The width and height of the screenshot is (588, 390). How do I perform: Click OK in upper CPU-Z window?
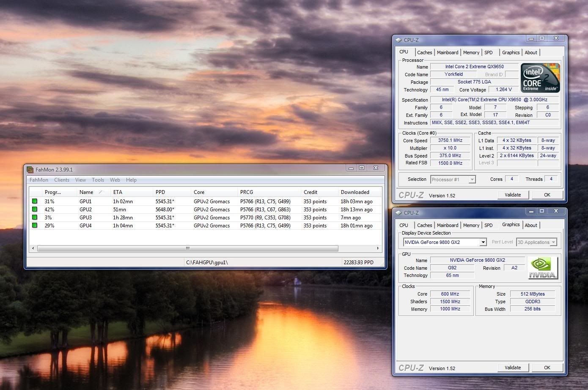(547, 195)
